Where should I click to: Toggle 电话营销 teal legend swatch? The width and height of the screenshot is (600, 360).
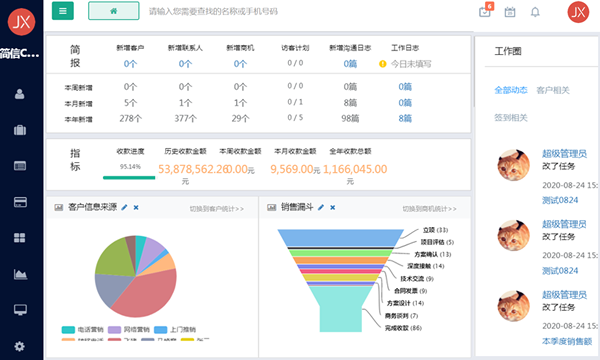click(68, 330)
